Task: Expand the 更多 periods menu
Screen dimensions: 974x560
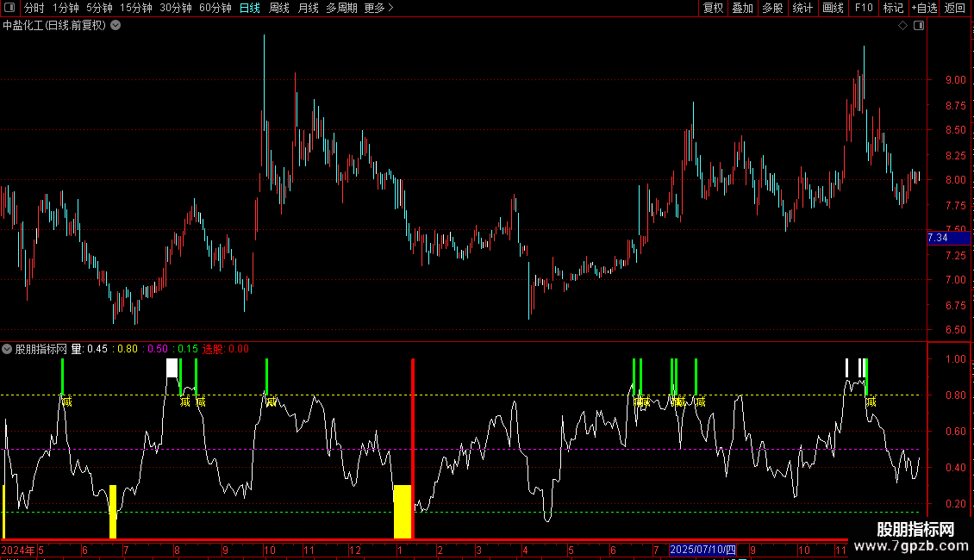Action: tap(379, 8)
